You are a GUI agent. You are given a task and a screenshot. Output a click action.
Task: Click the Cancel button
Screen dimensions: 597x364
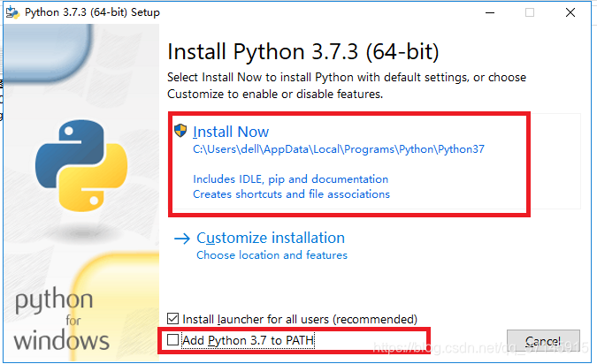point(543,341)
